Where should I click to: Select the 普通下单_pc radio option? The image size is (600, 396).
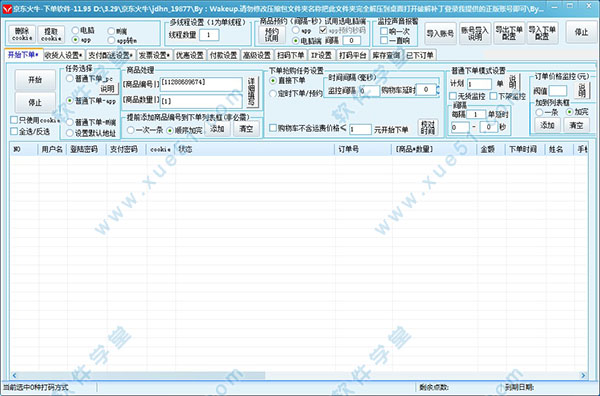(x=70, y=78)
